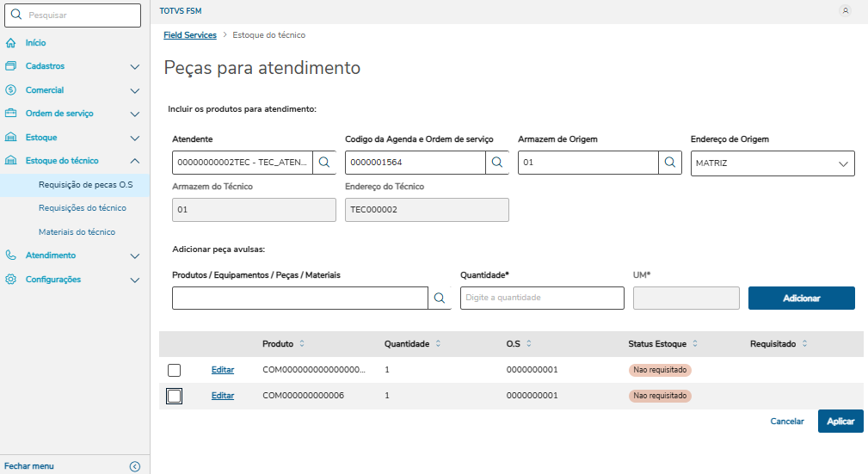Open Requisições do técnico menu item

click(x=83, y=208)
